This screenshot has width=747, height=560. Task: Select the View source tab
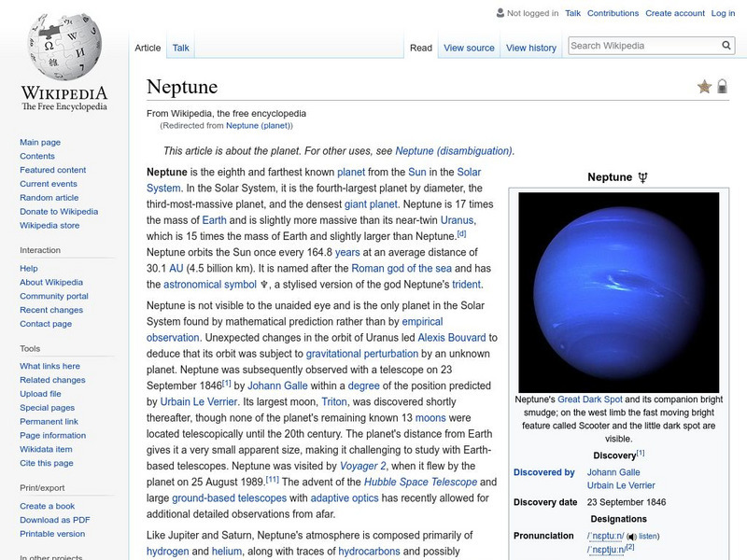click(x=468, y=47)
